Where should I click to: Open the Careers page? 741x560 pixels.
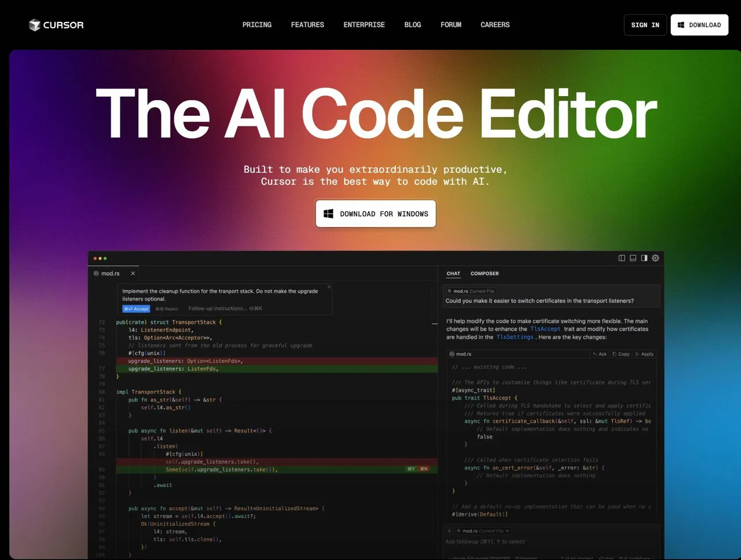(495, 25)
